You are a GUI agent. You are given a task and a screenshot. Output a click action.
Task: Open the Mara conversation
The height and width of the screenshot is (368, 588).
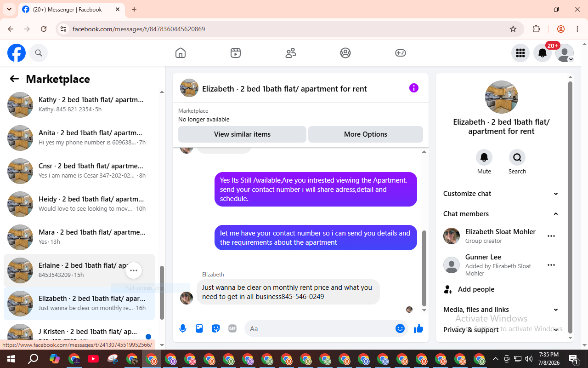pyautogui.click(x=79, y=237)
